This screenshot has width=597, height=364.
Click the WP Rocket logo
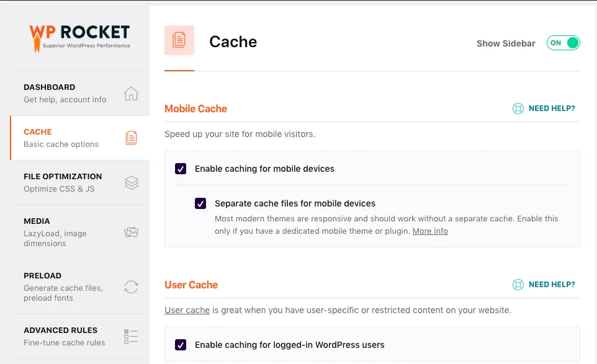[79, 37]
